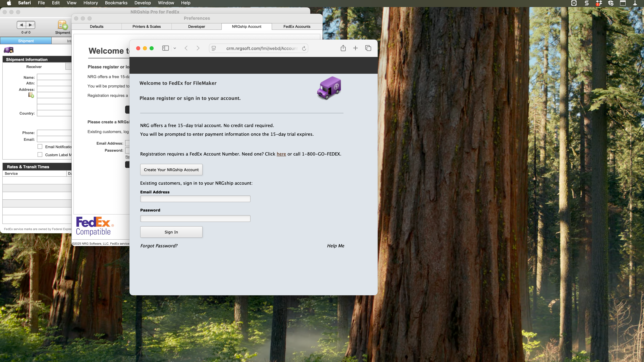Screen dimensions: 644x362
Task: Click previous record arrow in NRGship Pro
Action: [x=21, y=25]
